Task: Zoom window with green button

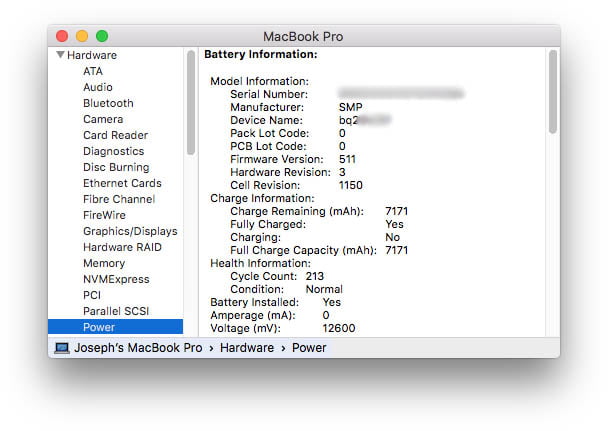Action: tap(102, 36)
